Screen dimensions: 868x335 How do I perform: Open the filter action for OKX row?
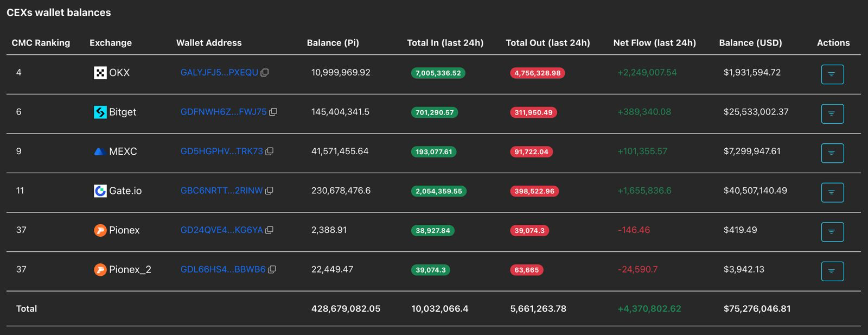(832, 74)
